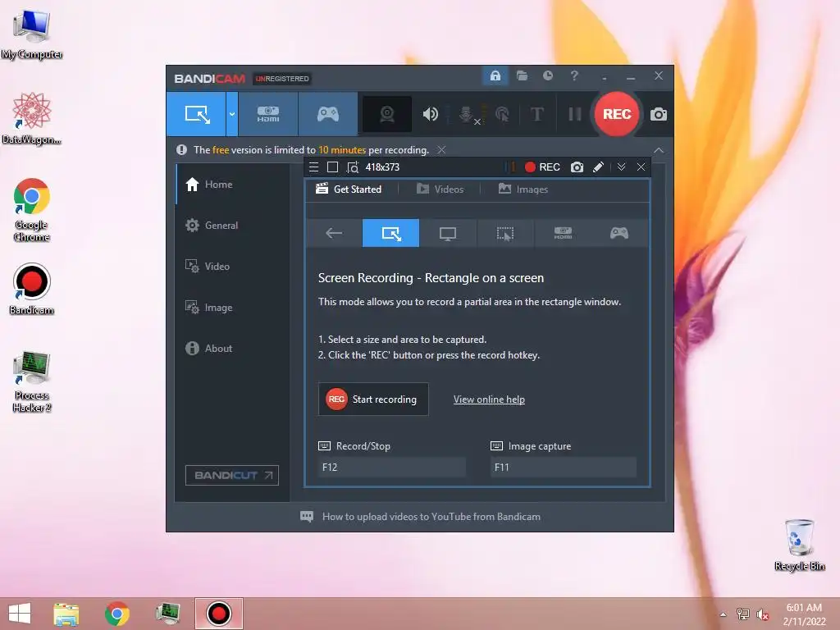The width and height of the screenshot is (840, 630).
Task: Click the back arrow in mode selector
Action: [334, 233]
